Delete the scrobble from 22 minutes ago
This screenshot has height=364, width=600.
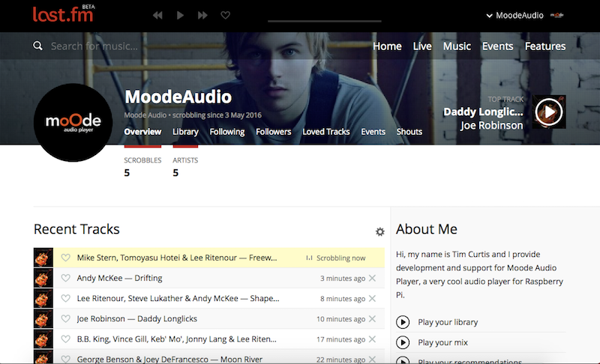[372, 359]
